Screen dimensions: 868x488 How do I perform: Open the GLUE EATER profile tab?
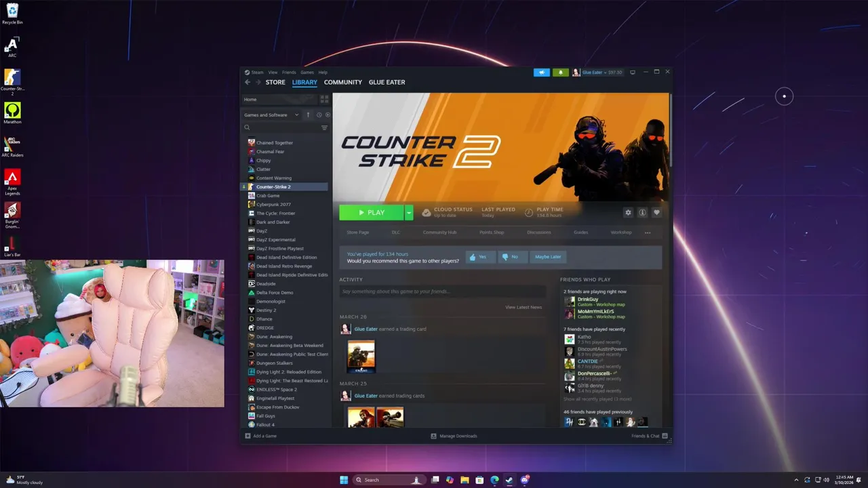tap(387, 82)
